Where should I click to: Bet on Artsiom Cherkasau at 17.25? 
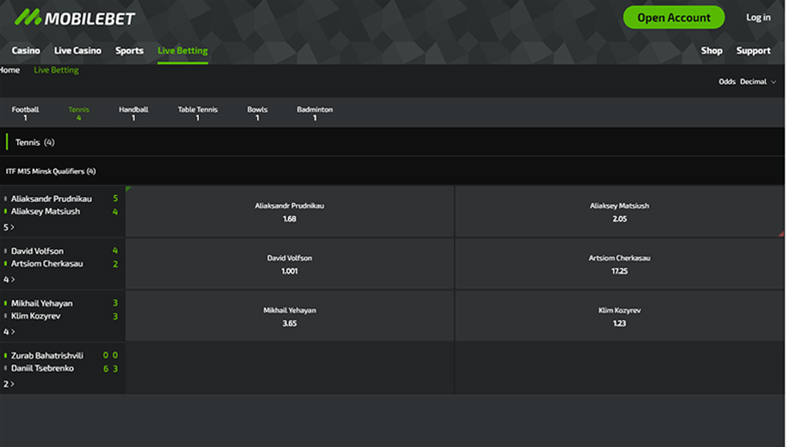pos(620,264)
